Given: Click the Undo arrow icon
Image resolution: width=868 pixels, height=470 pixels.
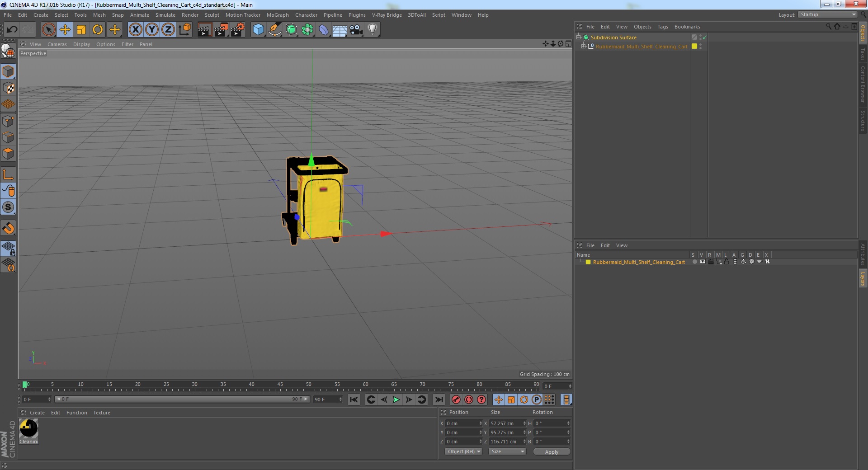Looking at the screenshot, I should click(12, 30).
